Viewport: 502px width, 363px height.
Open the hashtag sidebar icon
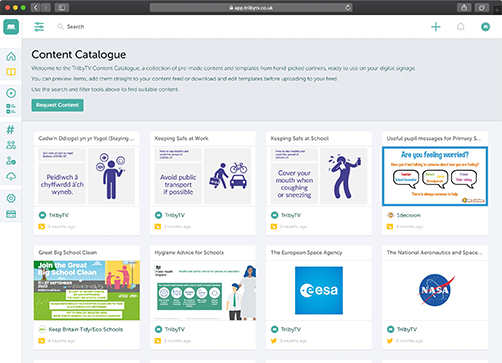[11, 129]
